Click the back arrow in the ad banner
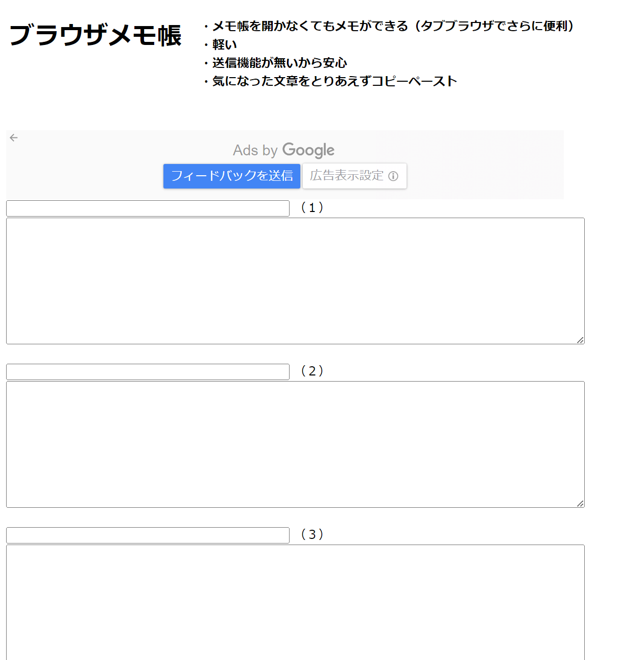The image size is (644, 660). point(14,137)
